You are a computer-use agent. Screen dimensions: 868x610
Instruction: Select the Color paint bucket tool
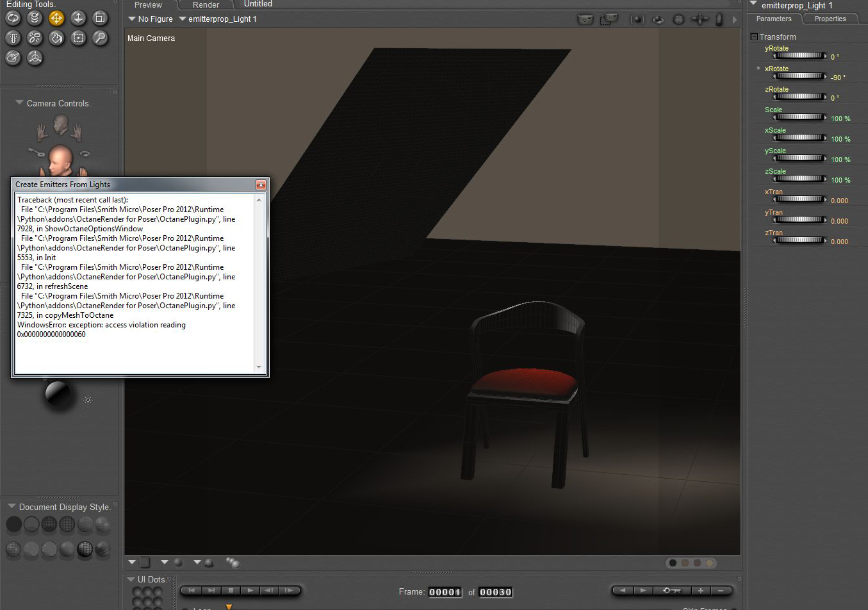pyautogui.click(x=56, y=38)
